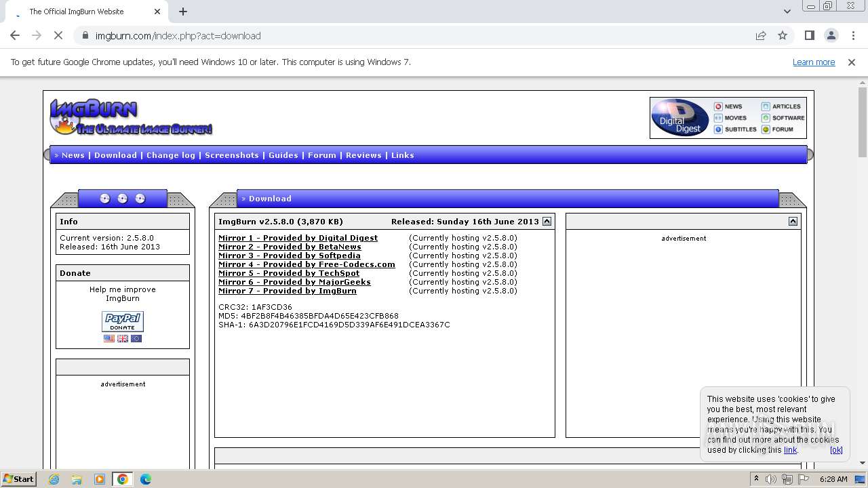Image resolution: width=868 pixels, height=488 pixels.
Task: Open the Forum nav item in blue bar
Action: [322, 155]
